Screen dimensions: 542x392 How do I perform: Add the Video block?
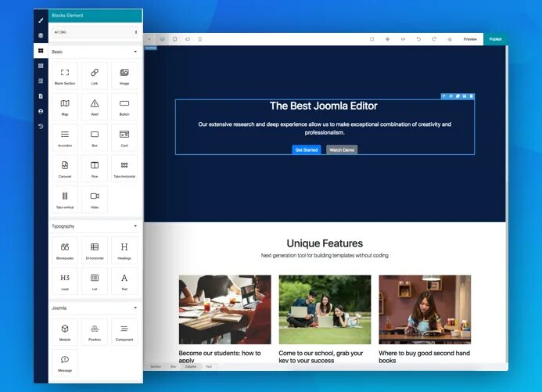point(95,199)
